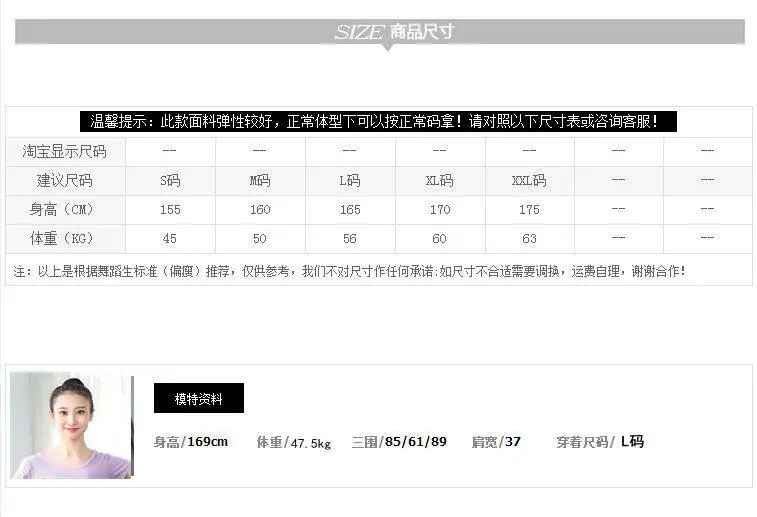757x517 pixels.
Task: Select the M码 size cell
Action: click(x=260, y=181)
